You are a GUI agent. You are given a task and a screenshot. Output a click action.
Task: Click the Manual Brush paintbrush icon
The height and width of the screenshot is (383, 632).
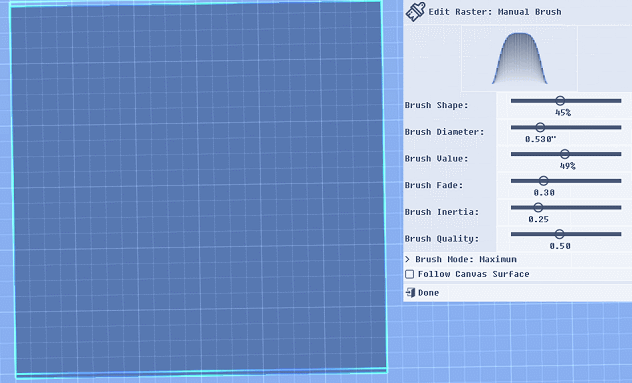(x=415, y=12)
